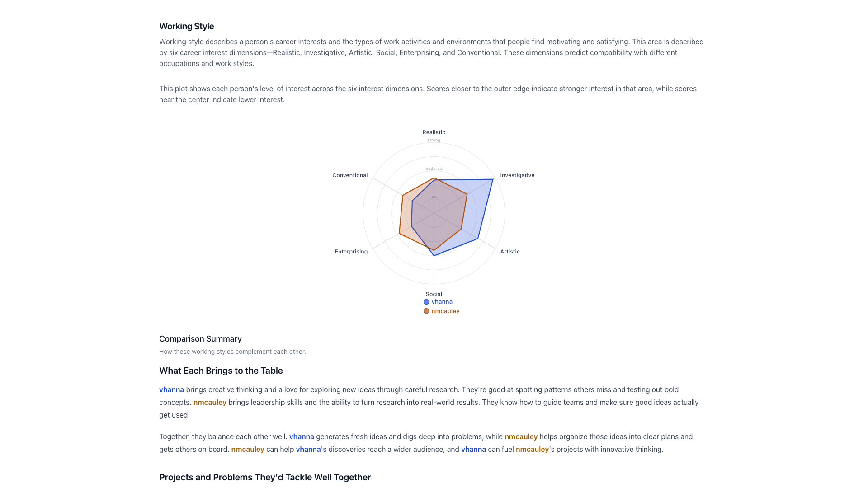
Task: Click nmcauley's orange Enterprising data point
Action: pos(399,234)
